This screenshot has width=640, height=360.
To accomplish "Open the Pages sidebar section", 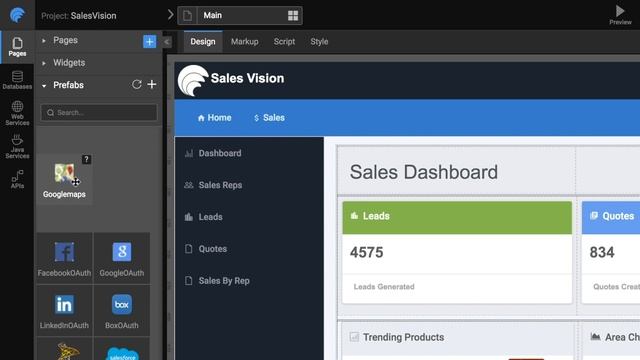I will click(x=17, y=47).
